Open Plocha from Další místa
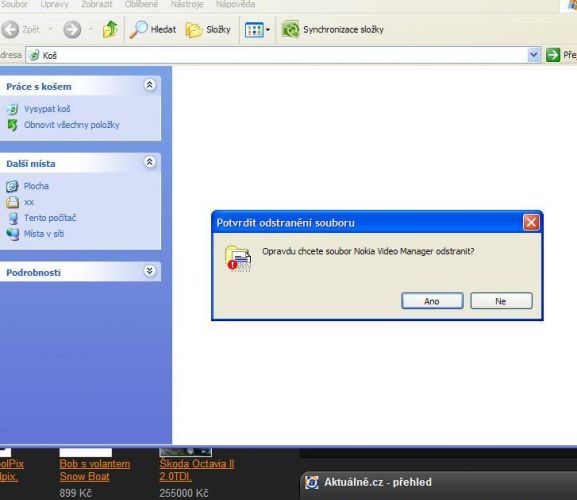Viewport: 577px width, 500px height. pos(36,186)
